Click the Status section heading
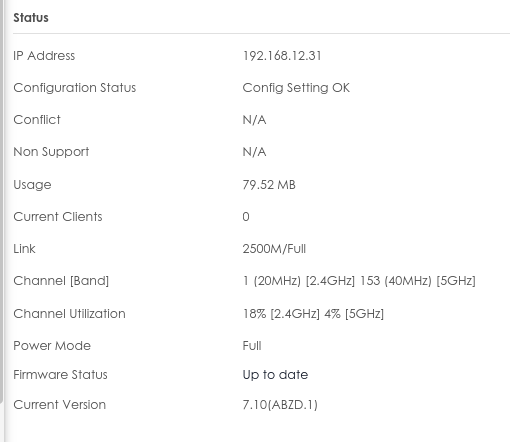This screenshot has width=510, height=442. pyautogui.click(x=31, y=18)
